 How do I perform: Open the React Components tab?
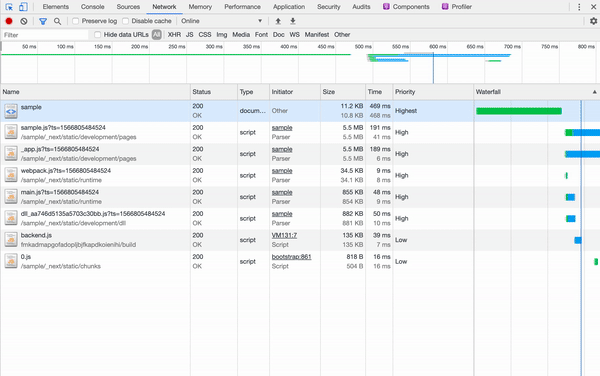406,7
